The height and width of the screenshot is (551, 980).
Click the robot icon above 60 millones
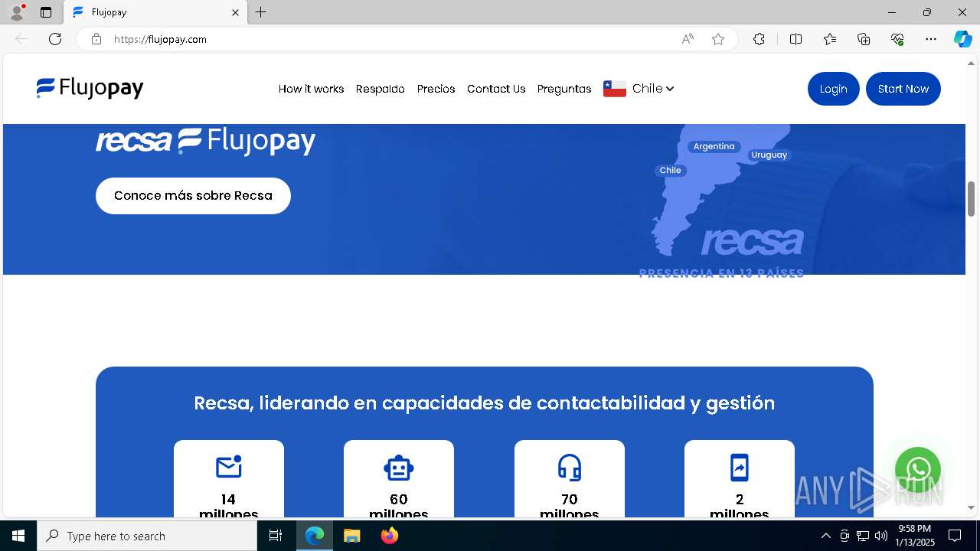399,467
